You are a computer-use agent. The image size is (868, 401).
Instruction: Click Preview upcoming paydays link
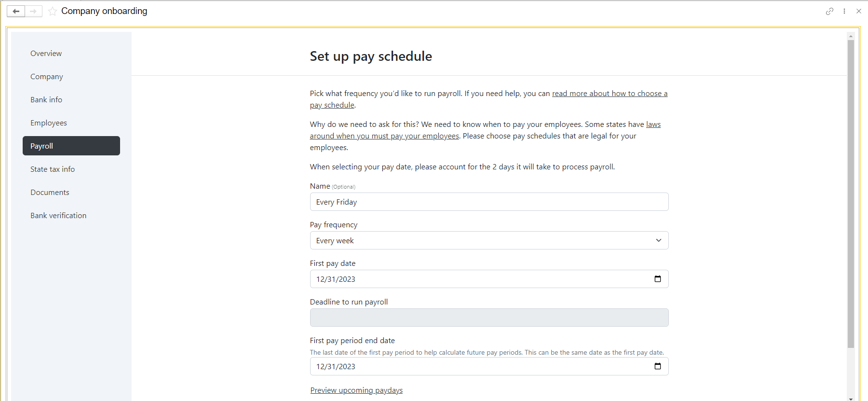point(356,390)
